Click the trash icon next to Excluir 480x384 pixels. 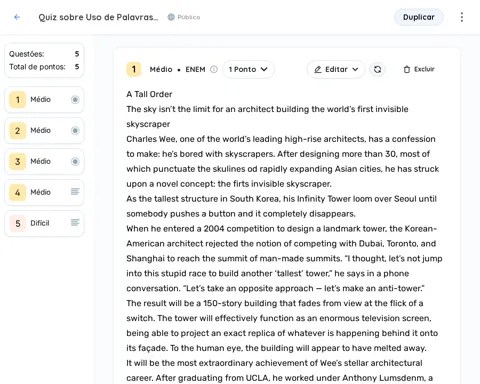[x=407, y=69]
